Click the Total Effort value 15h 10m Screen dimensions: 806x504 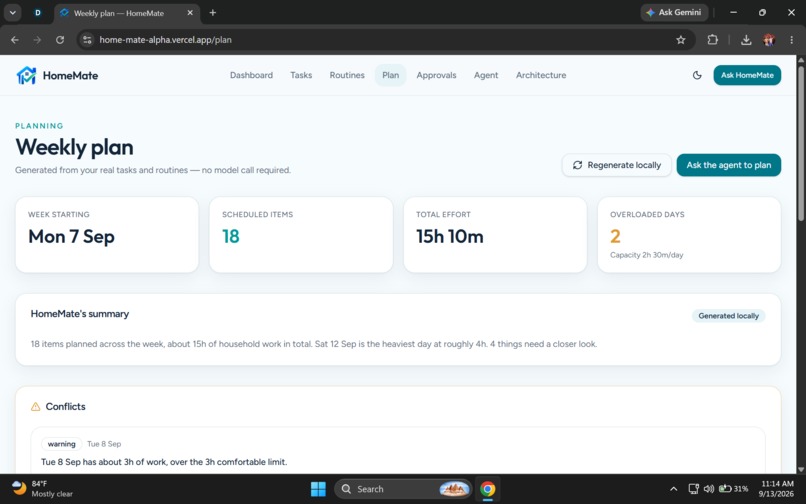coord(450,237)
